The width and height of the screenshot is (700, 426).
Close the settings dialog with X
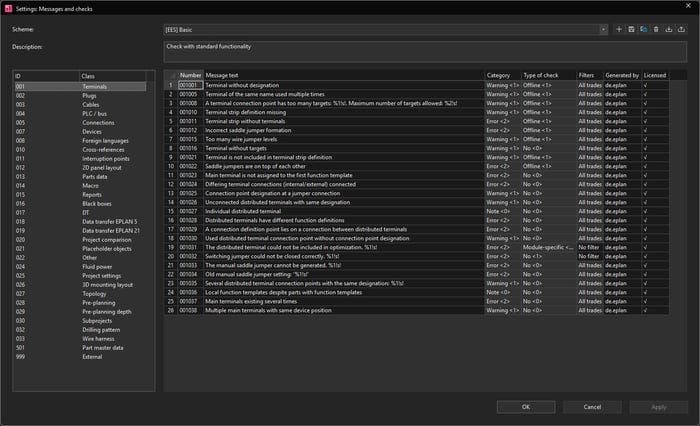tap(688, 5)
